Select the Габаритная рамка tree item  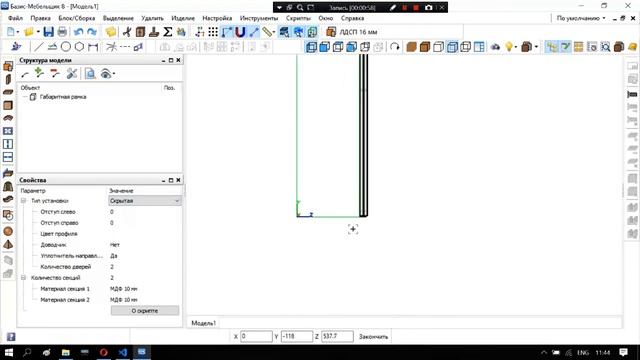(x=63, y=97)
